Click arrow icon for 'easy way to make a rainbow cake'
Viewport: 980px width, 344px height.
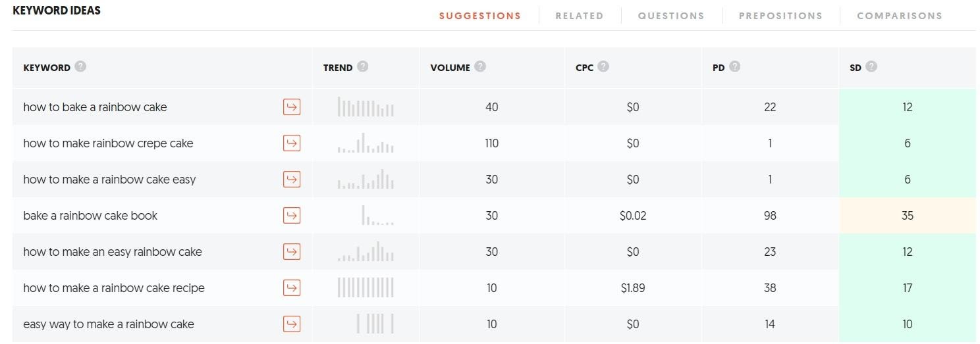pyautogui.click(x=292, y=324)
